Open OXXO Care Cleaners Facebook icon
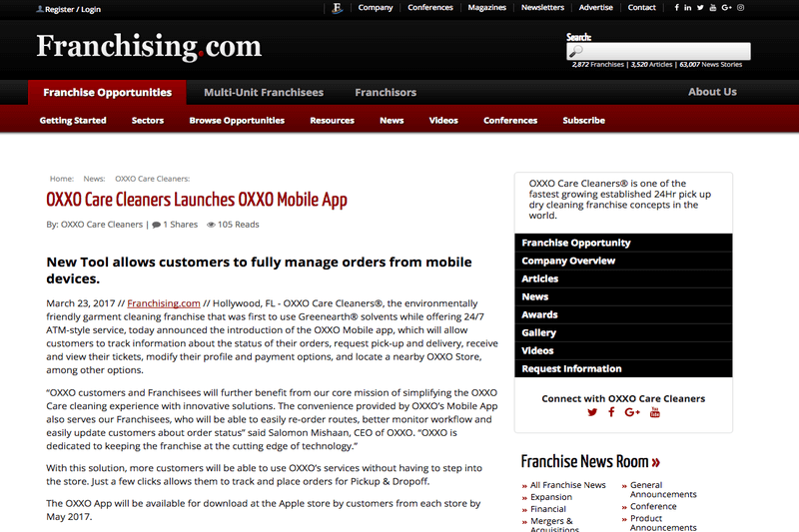Viewport: 799px width, 532px height. (x=611, y=412)
